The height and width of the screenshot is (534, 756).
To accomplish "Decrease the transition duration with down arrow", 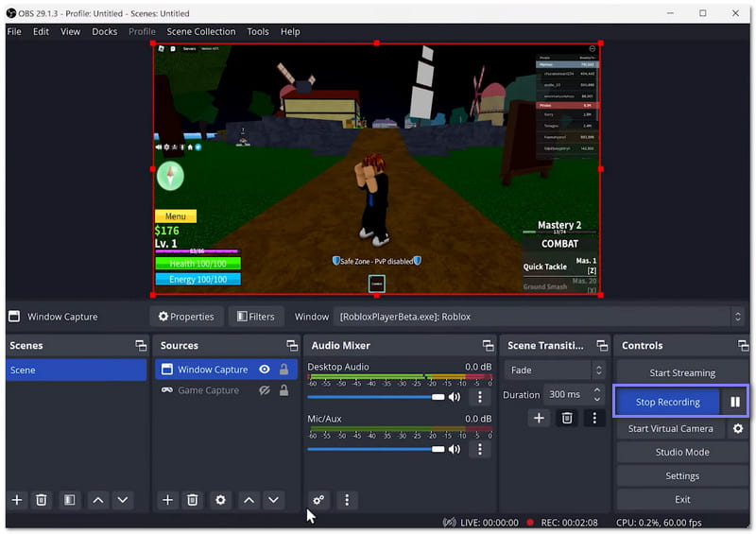I will click(597, 400).
